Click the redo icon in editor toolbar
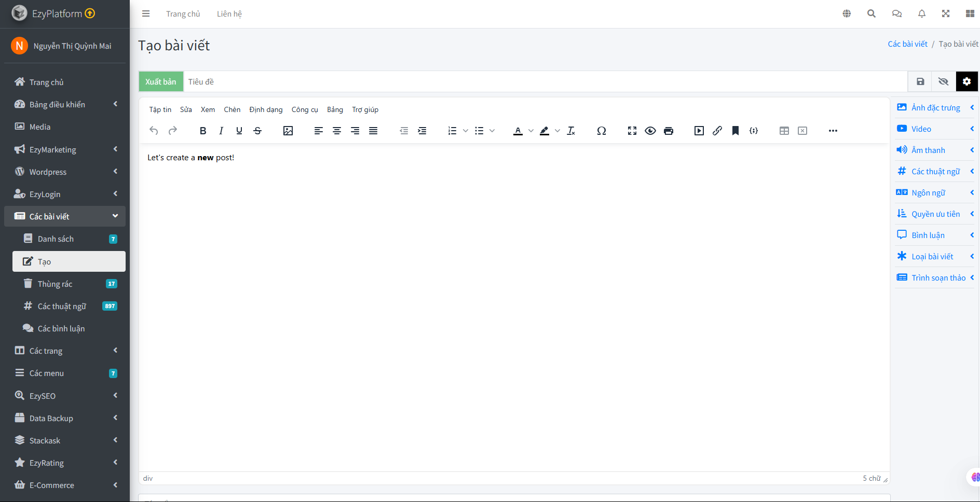The width and height of the screenshot is (980, 502). (173, 131)
